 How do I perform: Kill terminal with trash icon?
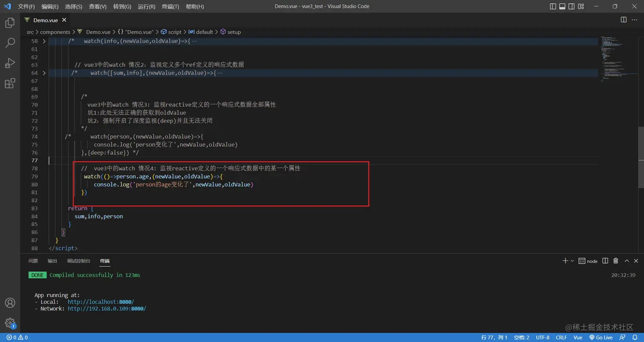(615, 261)
